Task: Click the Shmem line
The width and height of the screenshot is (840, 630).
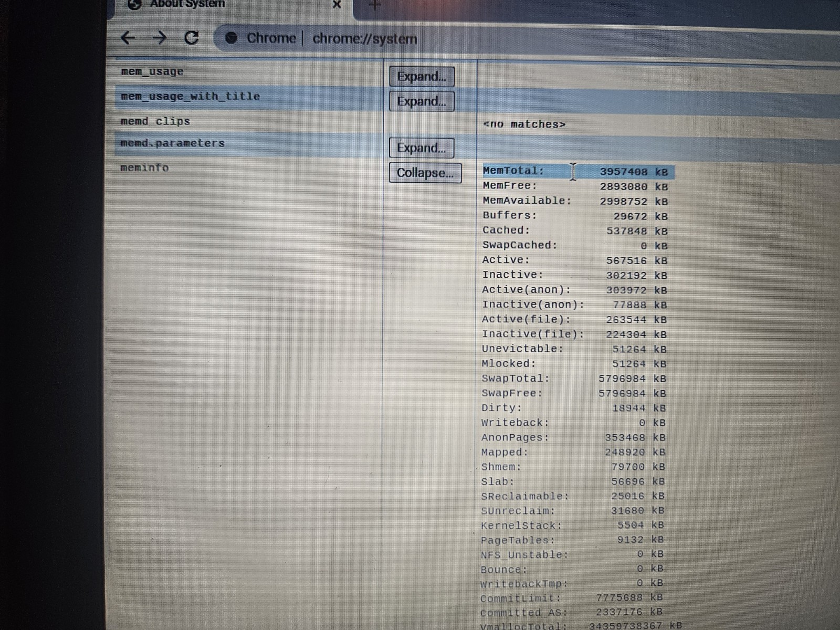Action: click(573, 467)
